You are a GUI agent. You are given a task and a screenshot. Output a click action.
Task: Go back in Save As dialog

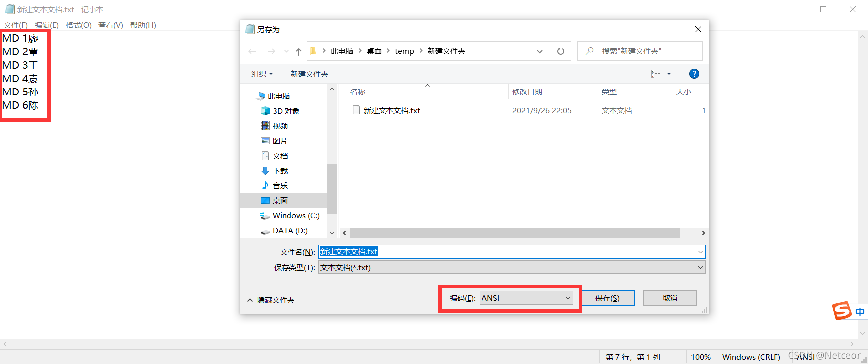pyautogui.click(x=252, y=51)
